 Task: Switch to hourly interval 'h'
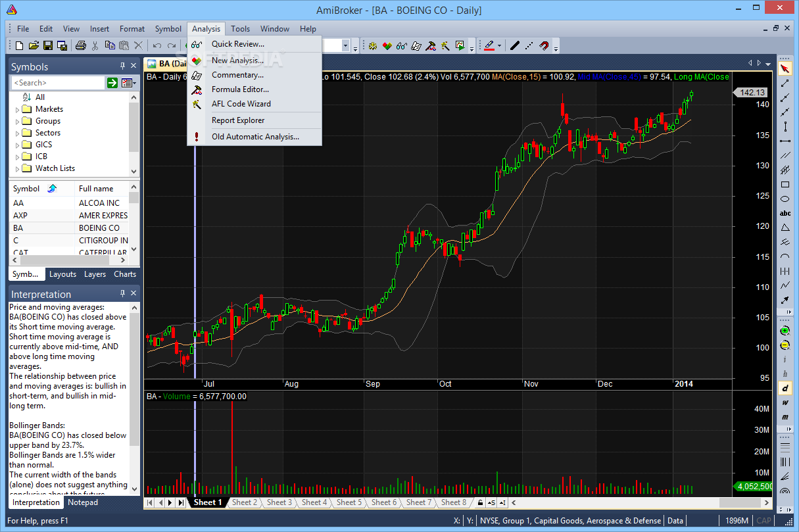coord(785,374)
